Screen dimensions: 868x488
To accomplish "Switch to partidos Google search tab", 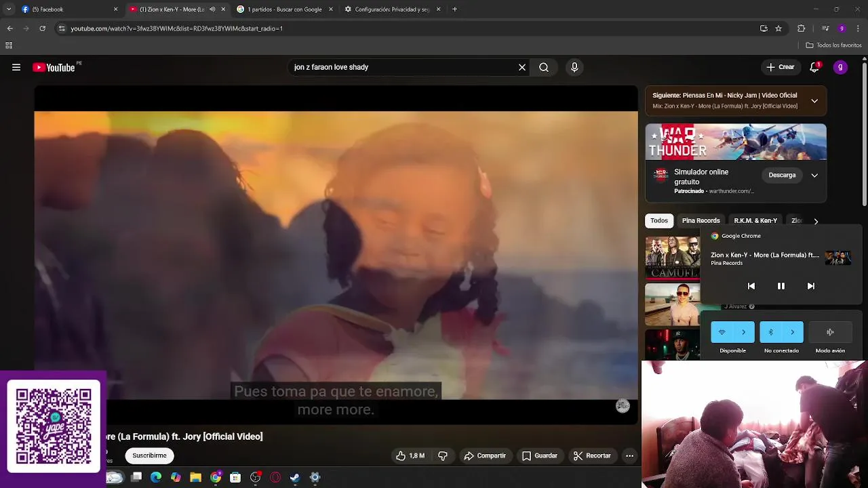I will coord(285,9).
